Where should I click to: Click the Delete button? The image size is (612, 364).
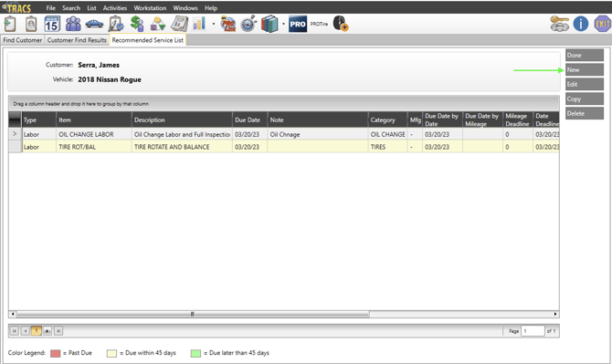click(585, 113)
